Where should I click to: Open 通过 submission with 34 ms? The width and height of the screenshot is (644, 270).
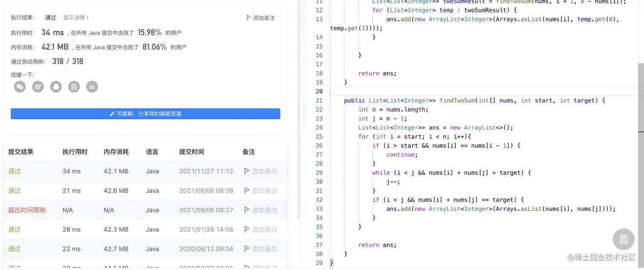(14, 171)
